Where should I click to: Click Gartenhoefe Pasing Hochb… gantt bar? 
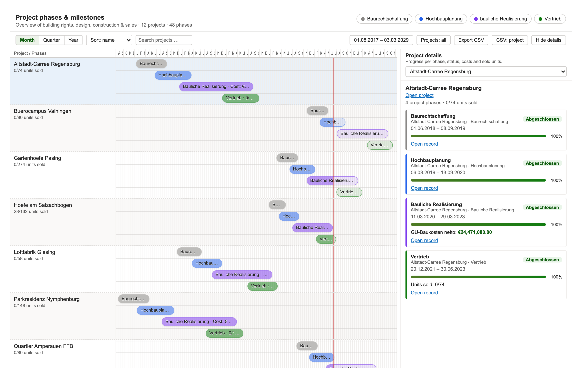tap(302, 169)
